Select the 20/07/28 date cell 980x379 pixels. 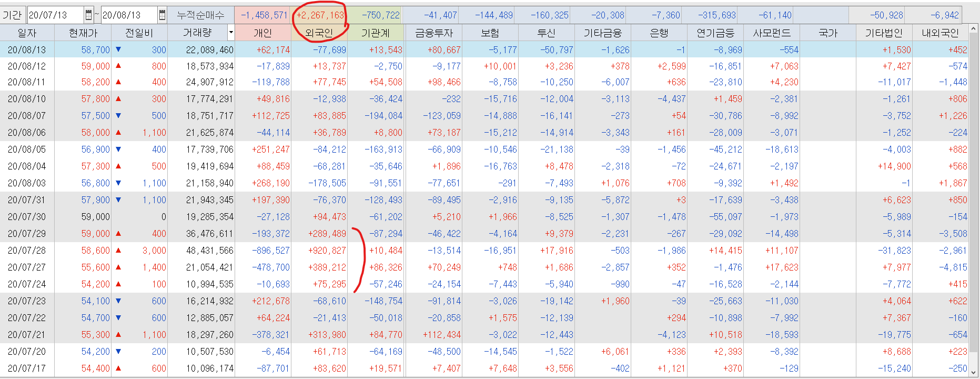(27, 251)
